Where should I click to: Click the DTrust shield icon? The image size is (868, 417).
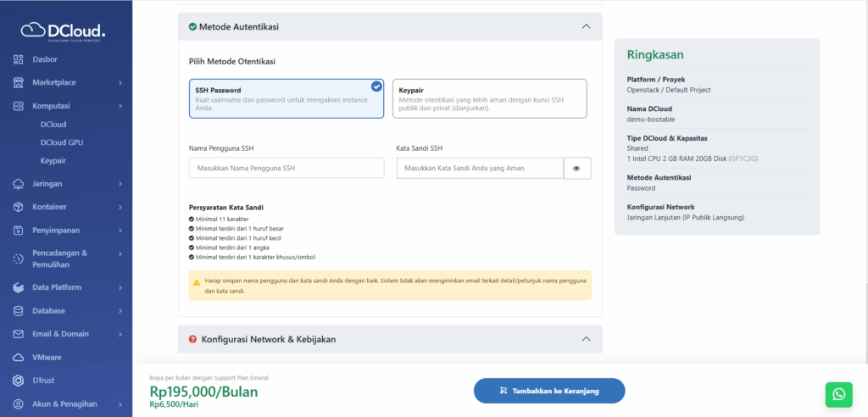pyautogui.click(x=19, y=381)
